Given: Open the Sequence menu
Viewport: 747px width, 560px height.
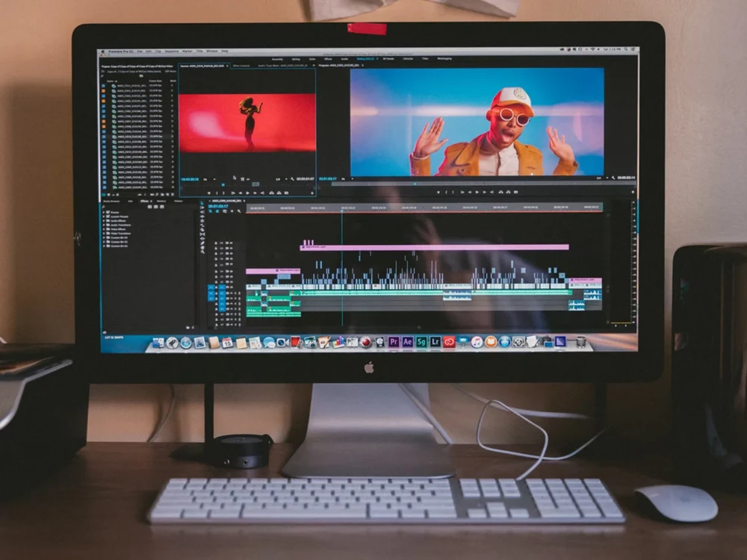Looking at the screenshot, I should pos(172,51).
